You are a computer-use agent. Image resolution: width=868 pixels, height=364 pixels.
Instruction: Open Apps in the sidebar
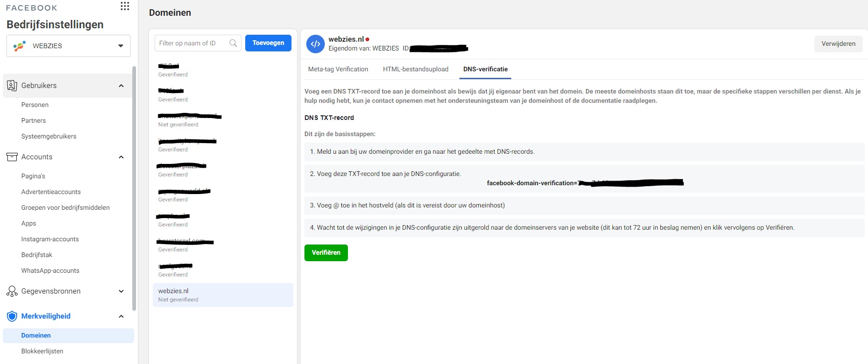[x=29, y=223]
